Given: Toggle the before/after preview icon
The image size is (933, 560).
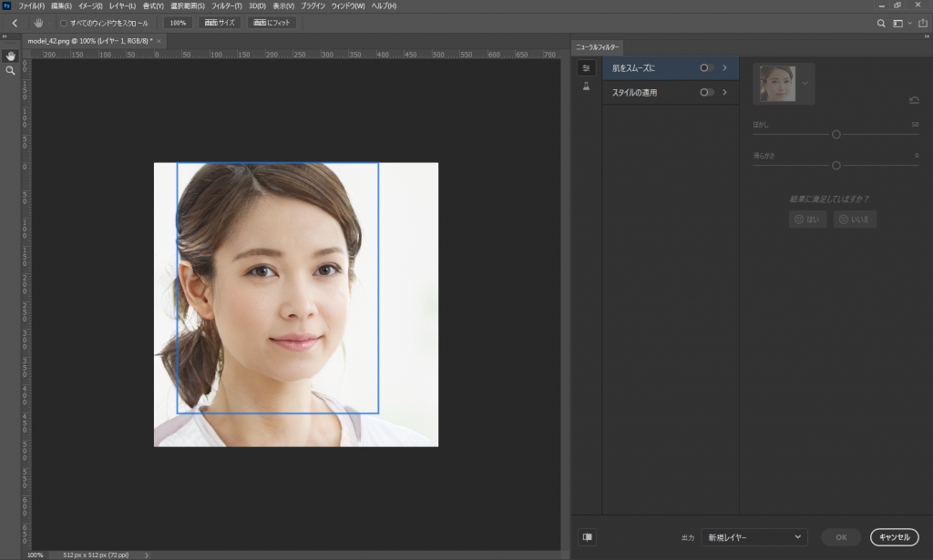Looking at the screenshot, I should click(588, 537).
